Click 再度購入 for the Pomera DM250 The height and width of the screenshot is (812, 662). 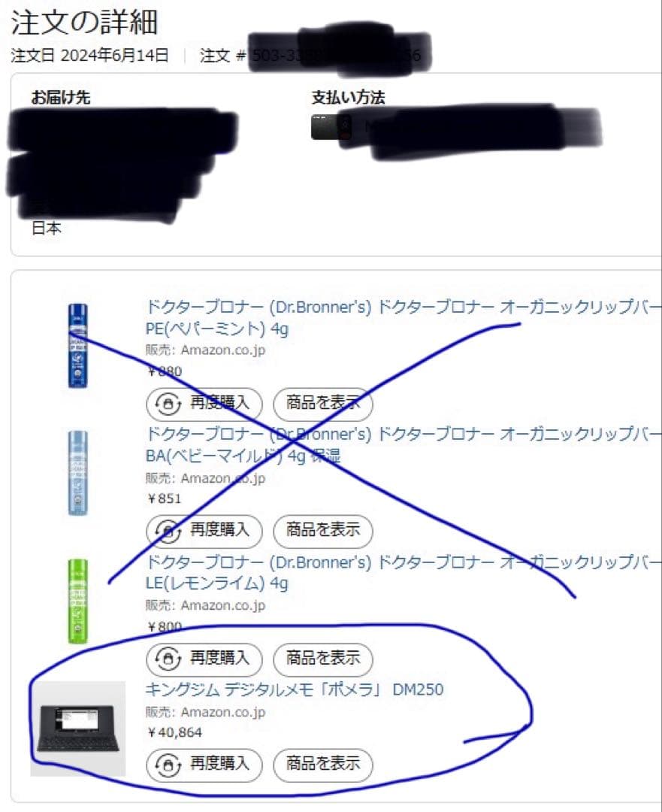[x=204, y=765]
